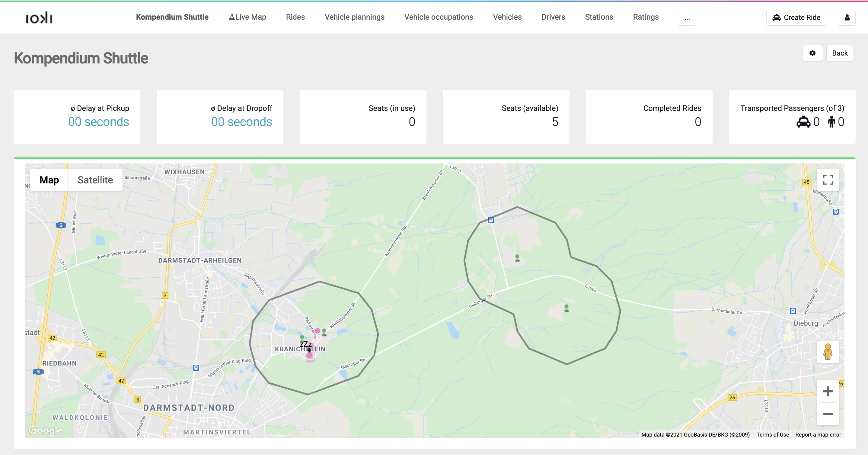
Task: Open the Live Map tab
Action: click(x=248, y=17)
